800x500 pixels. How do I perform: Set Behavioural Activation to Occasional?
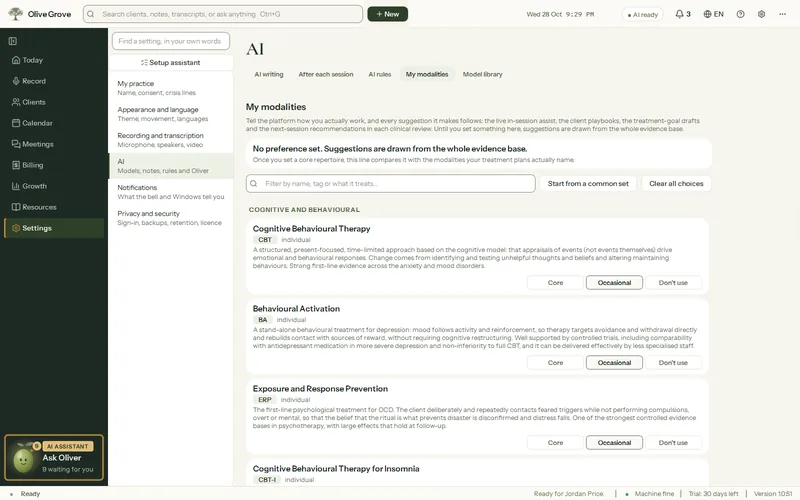click(x=614, y=363)
